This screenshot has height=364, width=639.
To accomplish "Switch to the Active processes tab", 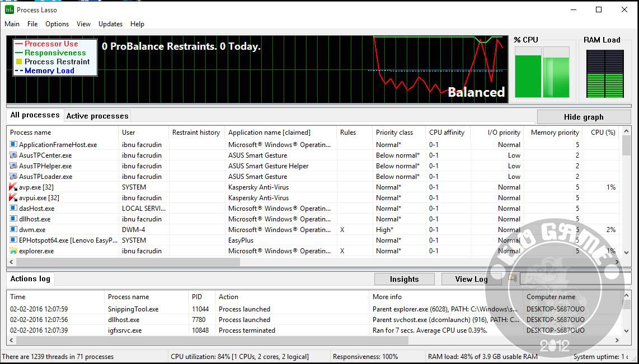I will pyautogui.click(x=97, y=116).
